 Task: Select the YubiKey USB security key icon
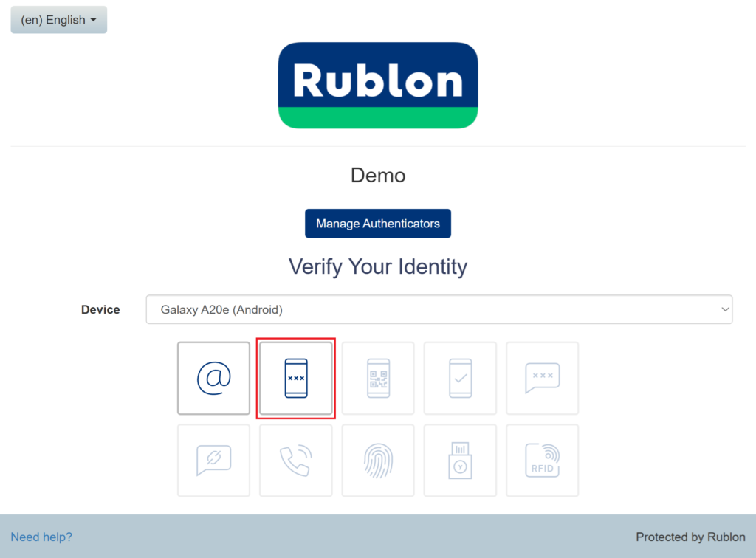(x=460, y=461)
